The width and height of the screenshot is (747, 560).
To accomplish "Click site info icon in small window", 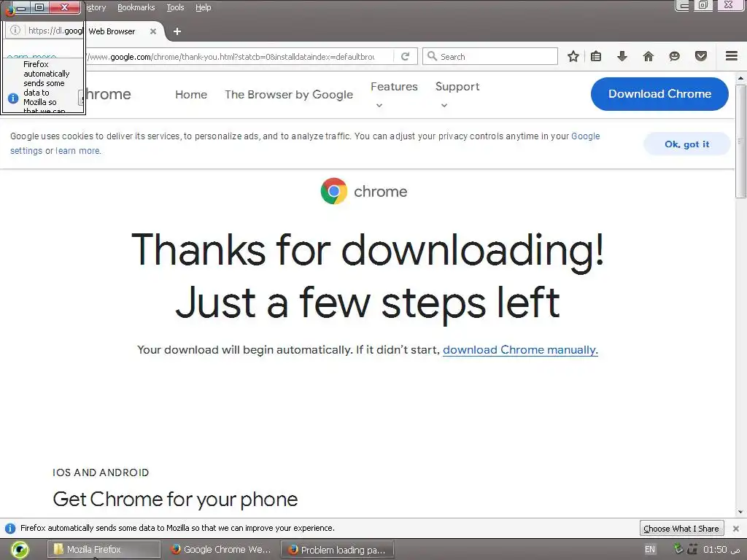I will (x=15, y=31).
